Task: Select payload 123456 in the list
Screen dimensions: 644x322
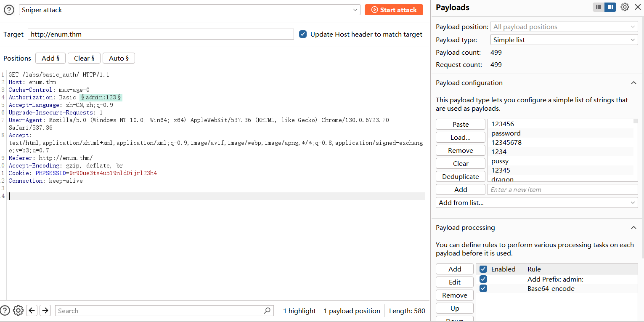Action: coord(561,124)
